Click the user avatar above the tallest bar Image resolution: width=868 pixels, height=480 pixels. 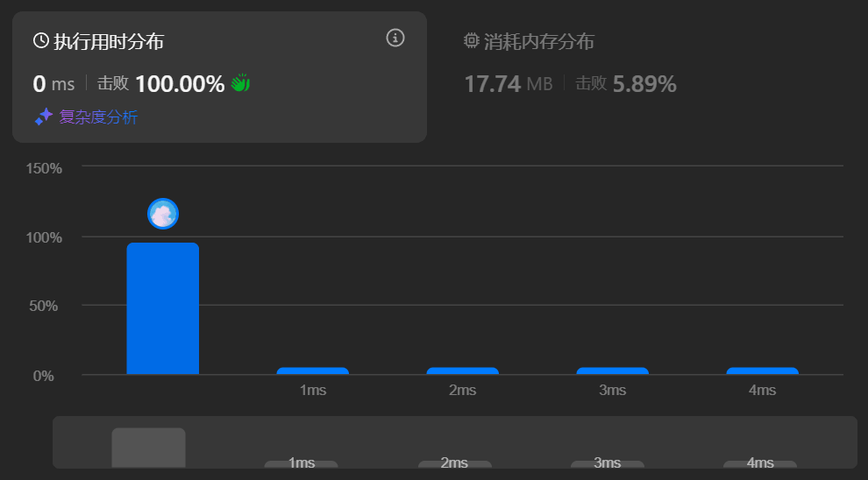pos(163,214)
